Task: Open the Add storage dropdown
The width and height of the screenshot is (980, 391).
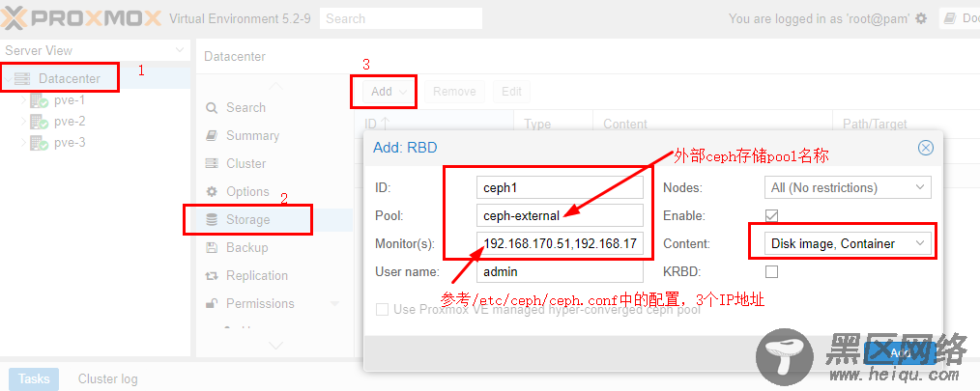Action: (389, 92)
